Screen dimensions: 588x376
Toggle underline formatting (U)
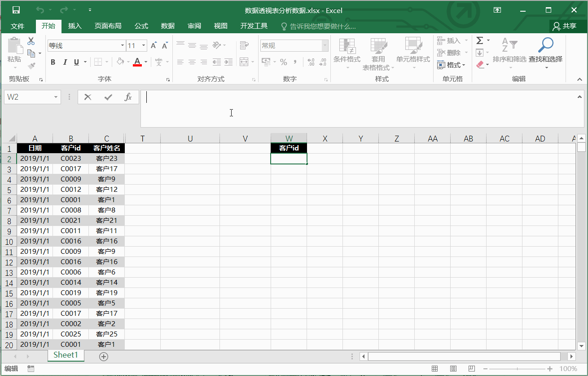click(x=76, y=62)
